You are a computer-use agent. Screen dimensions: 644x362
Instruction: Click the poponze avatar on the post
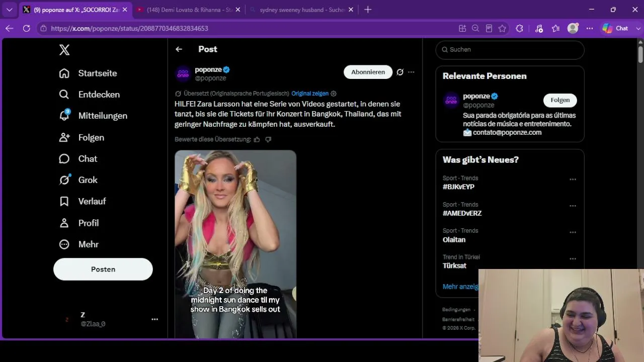(183, 73)
